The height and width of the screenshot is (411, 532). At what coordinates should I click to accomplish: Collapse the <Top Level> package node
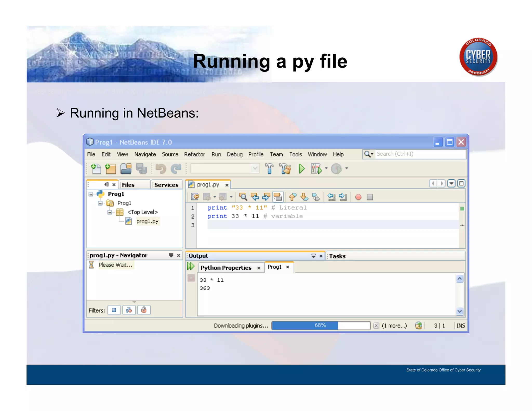click(x=110, y=212)
